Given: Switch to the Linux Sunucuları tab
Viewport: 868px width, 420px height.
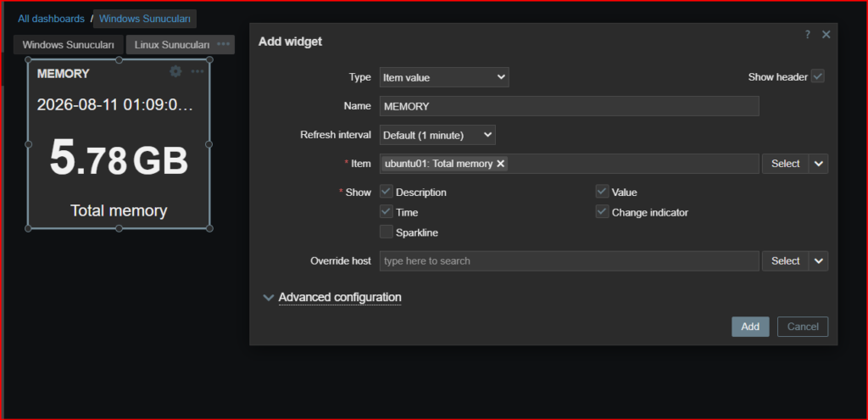Looking at the screenshot, I should coord(171,45).
